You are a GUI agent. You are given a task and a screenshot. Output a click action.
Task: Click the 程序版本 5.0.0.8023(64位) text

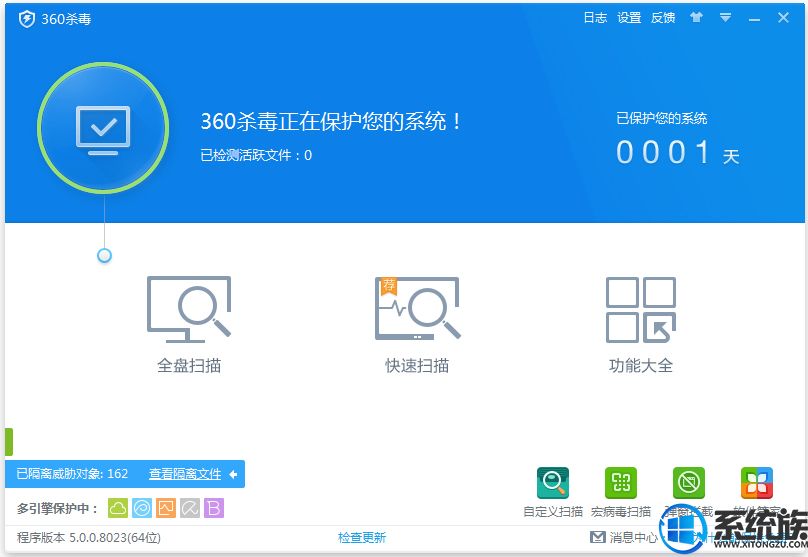click(89, 537)
